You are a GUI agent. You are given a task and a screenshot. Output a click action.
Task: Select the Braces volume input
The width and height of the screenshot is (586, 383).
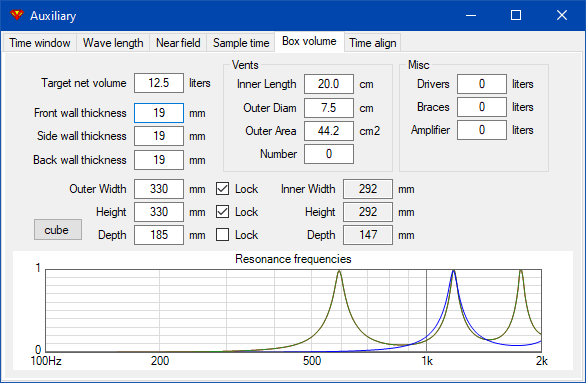[x=482, y=107]
